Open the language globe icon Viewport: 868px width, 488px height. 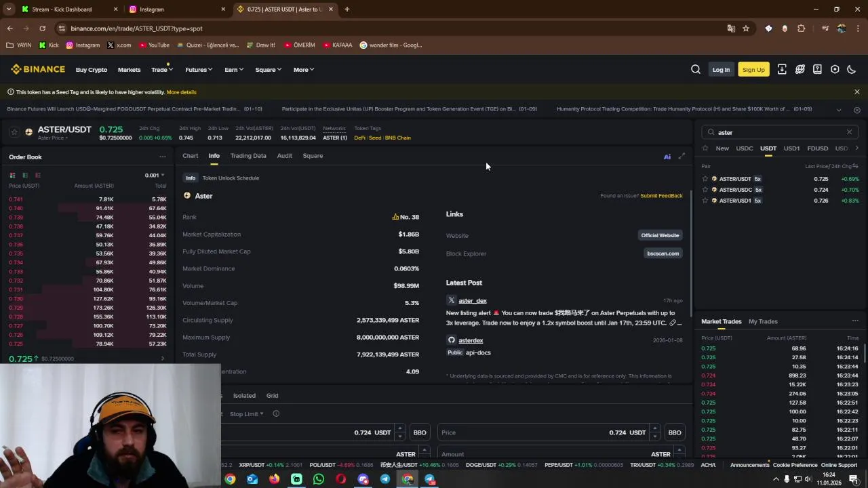pos(800,69)
